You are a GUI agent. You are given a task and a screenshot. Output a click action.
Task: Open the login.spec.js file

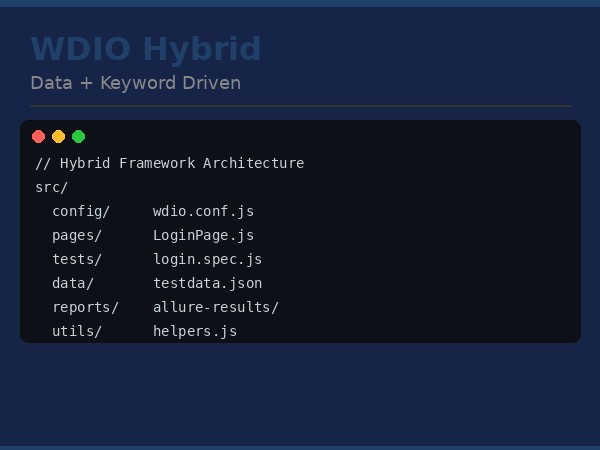[x=207, y=259]
